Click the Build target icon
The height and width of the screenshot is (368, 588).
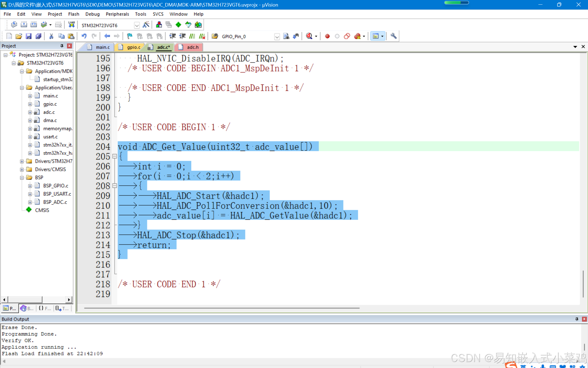pyautogui.click(x=24, y=25)
